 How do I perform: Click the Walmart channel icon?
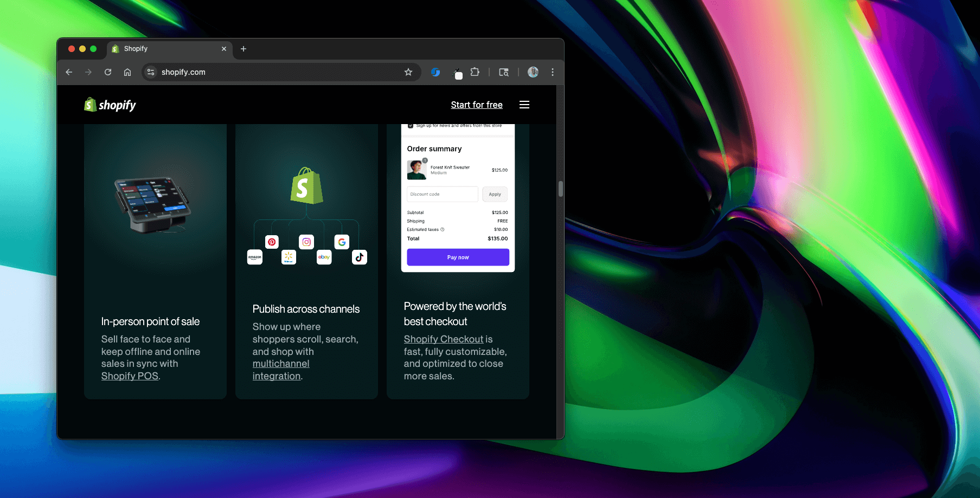(289, 257)
